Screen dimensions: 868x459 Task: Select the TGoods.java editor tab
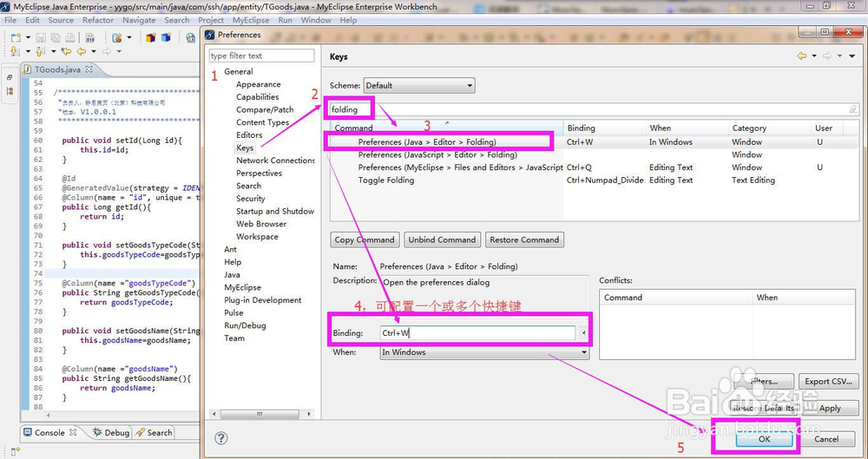(57, 69)
